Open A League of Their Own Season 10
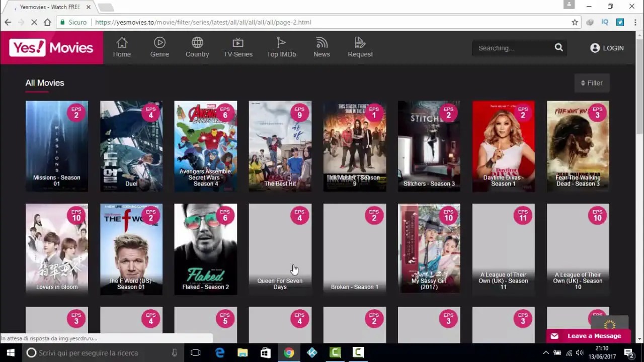This screenshot has height=362, width=644. click(578, 249)
